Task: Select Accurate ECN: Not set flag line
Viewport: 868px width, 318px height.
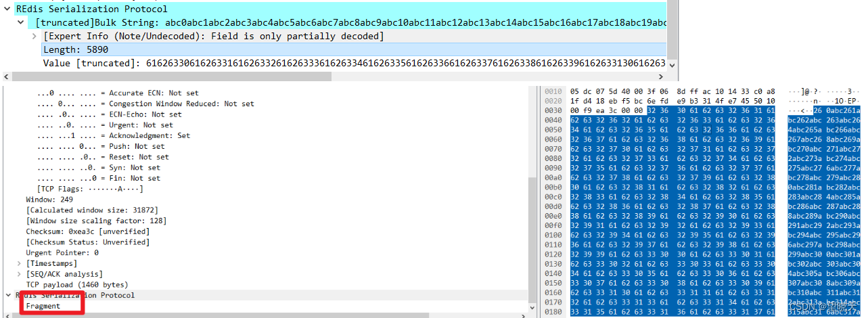Action: coord(118,93)
